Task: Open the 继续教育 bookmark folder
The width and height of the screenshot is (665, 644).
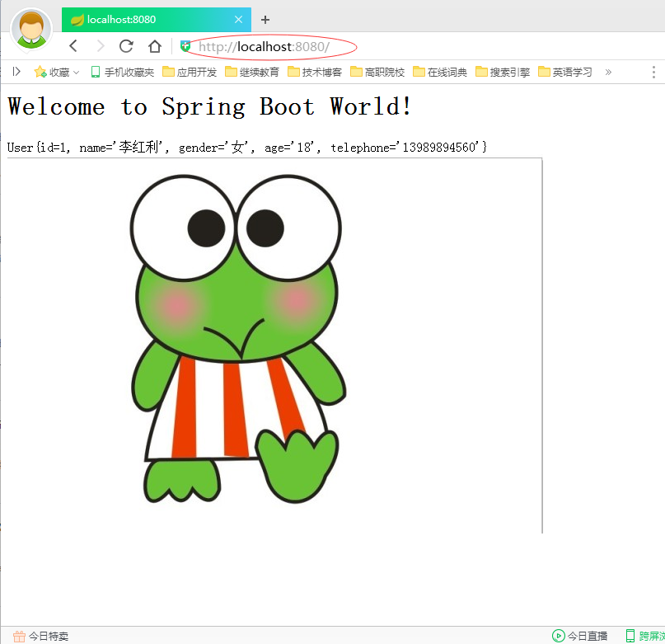Action: [252, 73]
